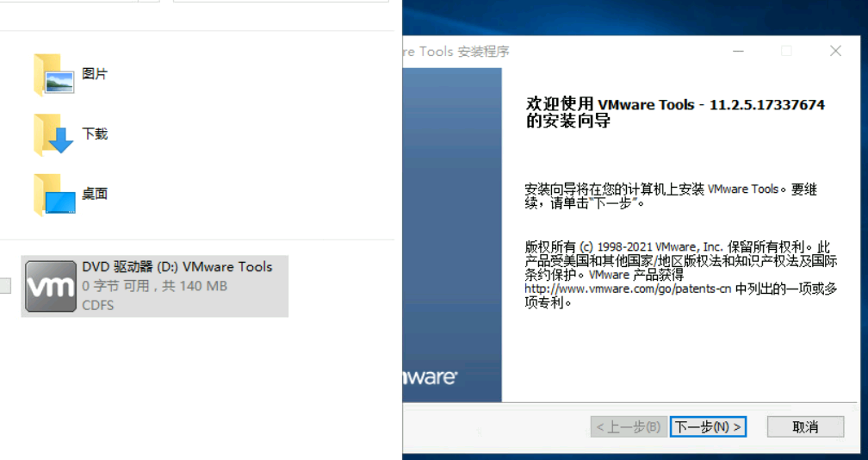Viewport: 868px width, 460px height.
Task: Click 下一步(N) to continue installation
Action: tap(708, 426)
